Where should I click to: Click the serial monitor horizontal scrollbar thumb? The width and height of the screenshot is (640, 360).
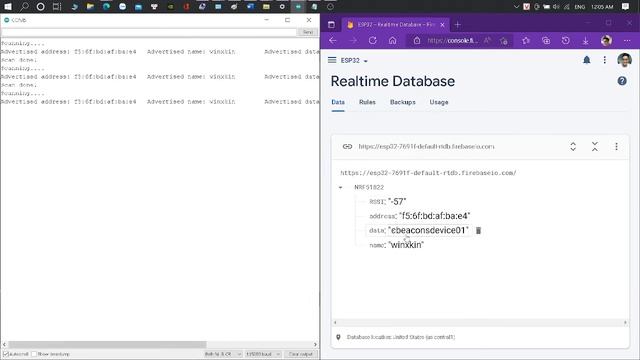pos(107,344)
